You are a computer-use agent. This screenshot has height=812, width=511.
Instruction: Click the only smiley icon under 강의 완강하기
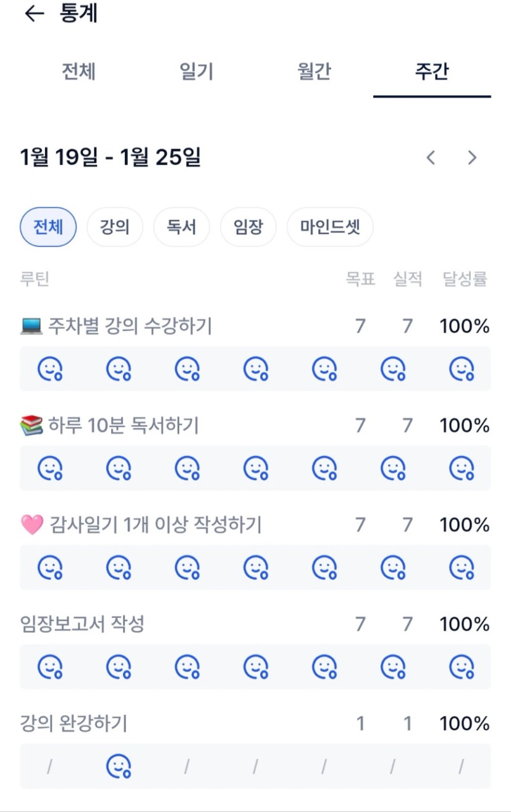(119, 767)
